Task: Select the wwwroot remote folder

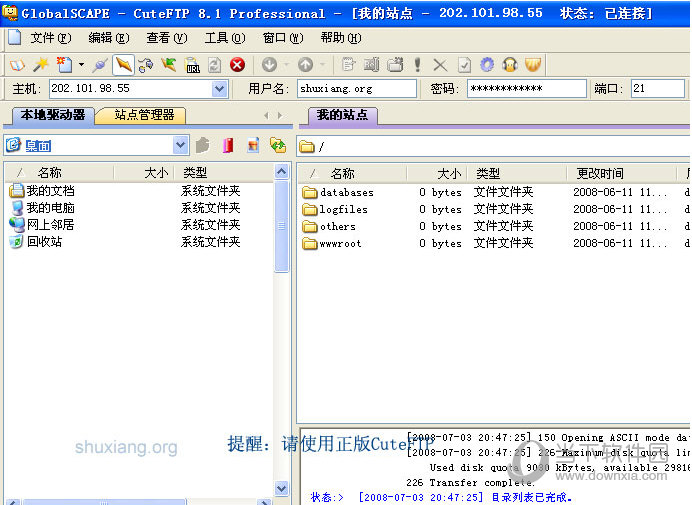Action: pos(332,243)
